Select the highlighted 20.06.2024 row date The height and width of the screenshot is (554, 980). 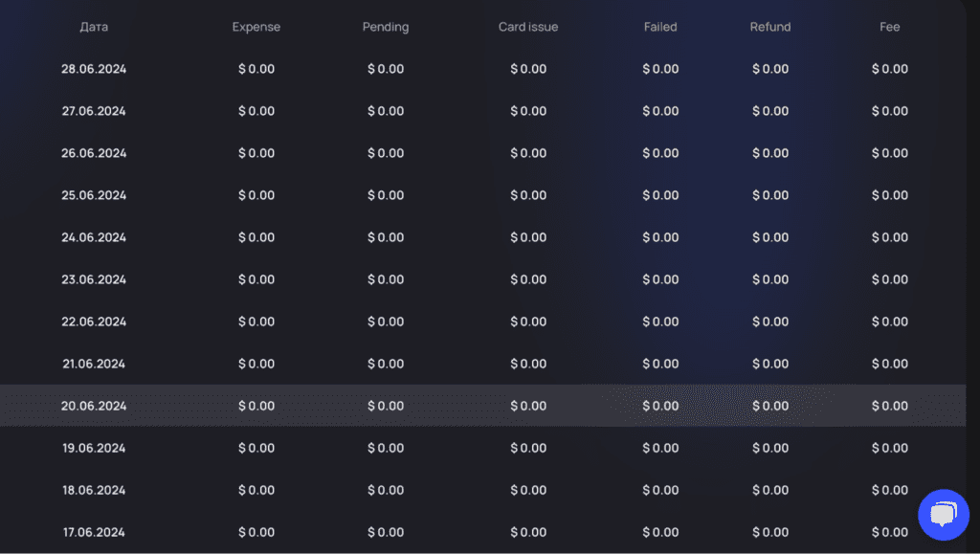pyautogui.click(x=94, y=406)
